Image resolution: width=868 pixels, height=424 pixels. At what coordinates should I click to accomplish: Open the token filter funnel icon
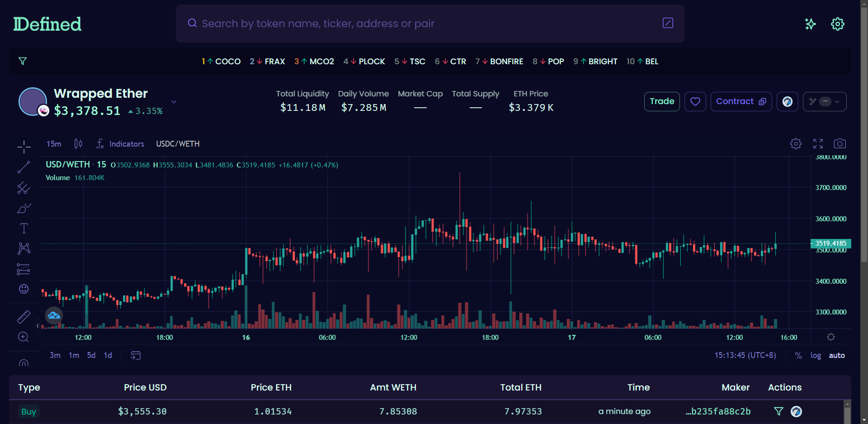(23, 61)
